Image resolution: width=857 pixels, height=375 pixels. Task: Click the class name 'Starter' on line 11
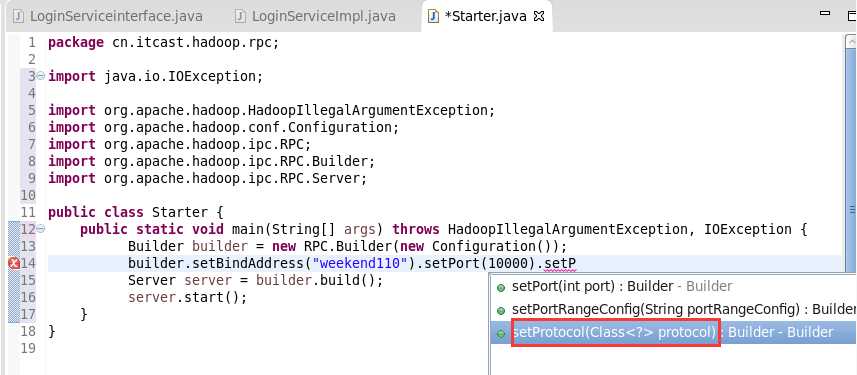click(180, 212)
